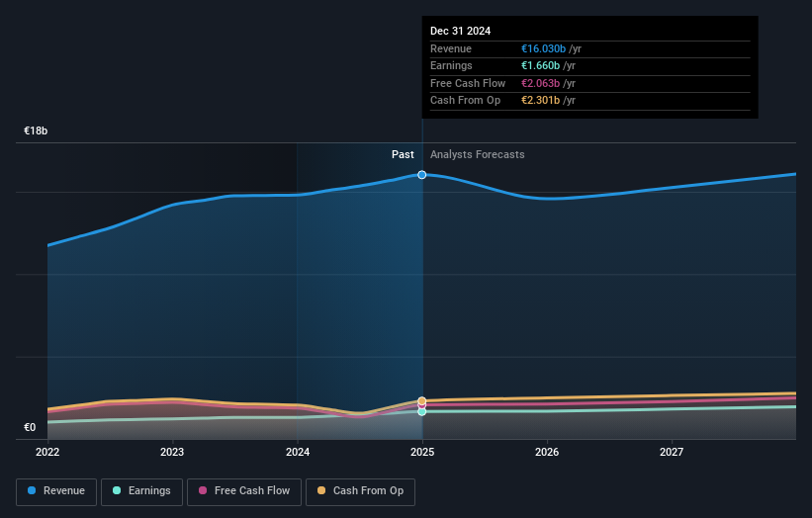Click the €18b y-axis label

36,130
